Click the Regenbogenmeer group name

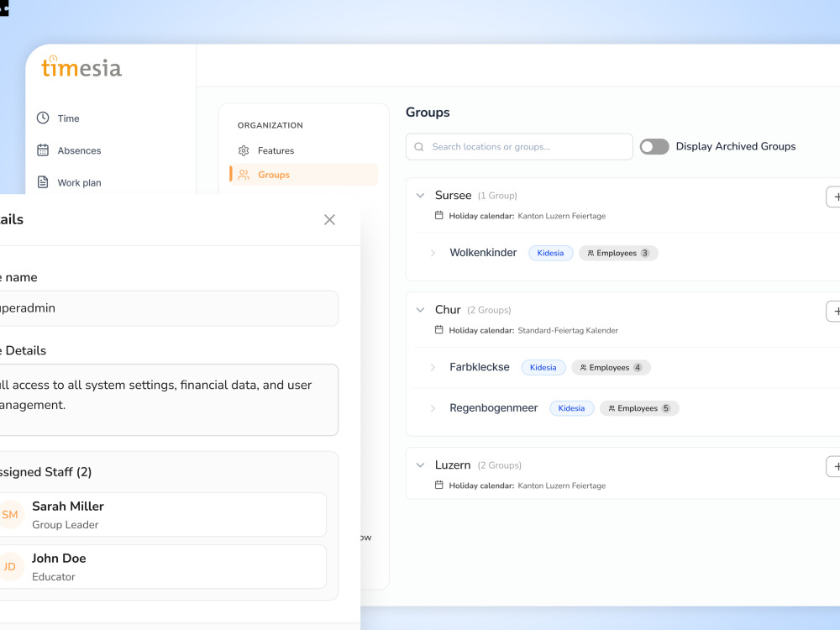tap(493, 408)
